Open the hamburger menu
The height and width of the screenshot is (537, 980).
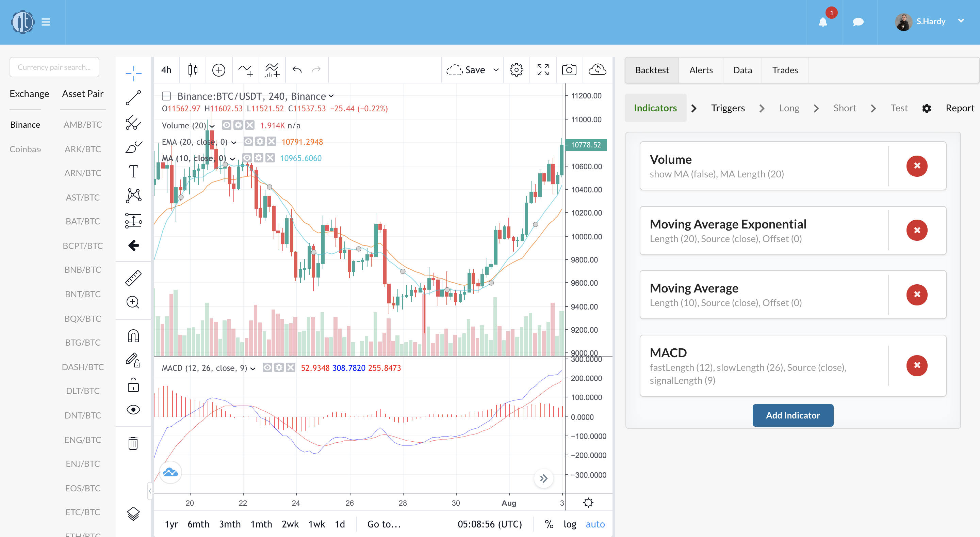click(x=46, y=22)
